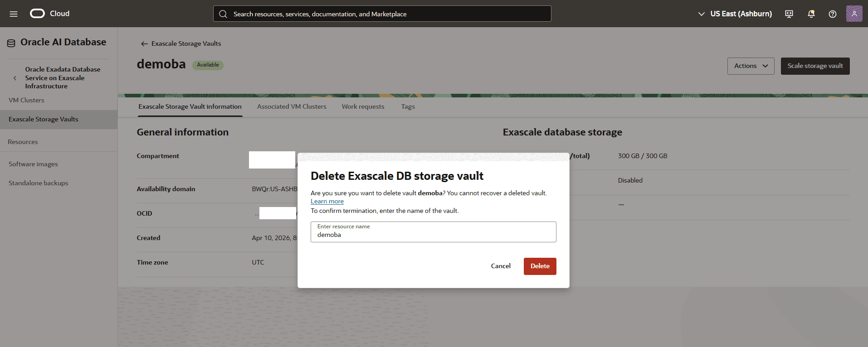Screen dimensions: 868x347
Task: Click the '300 GB / 300 GB' storage value
Action: pyautogui.click(x=642, y=156)
